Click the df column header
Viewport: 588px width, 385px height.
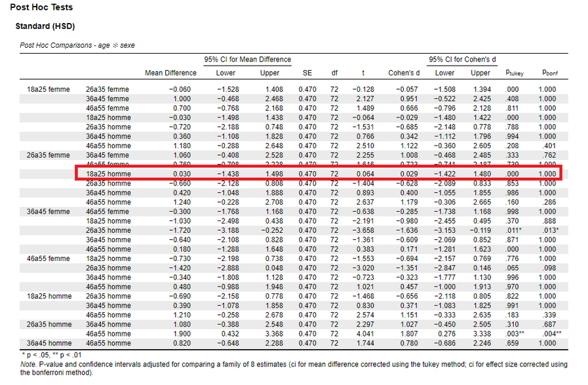click(x=334, y=73)
